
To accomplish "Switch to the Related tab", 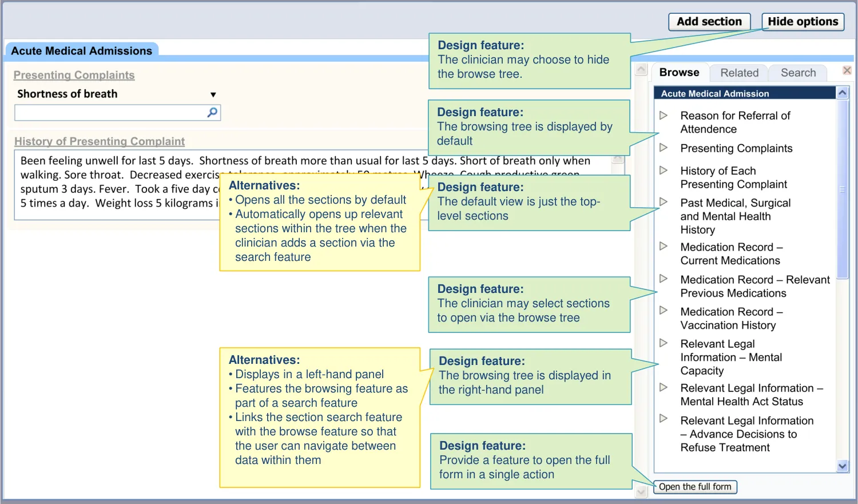I will click(x=739, y=73).
